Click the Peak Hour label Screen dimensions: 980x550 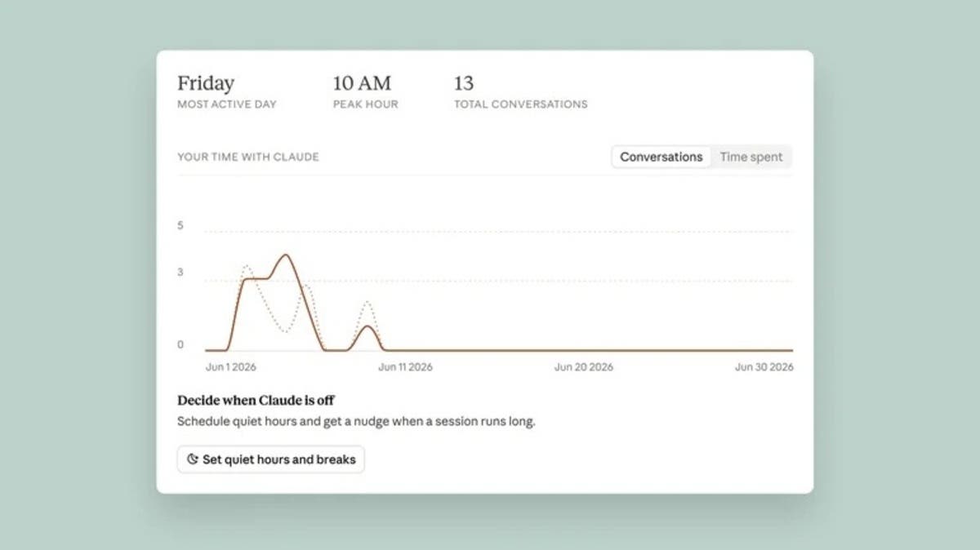click(x=366, y=104)
